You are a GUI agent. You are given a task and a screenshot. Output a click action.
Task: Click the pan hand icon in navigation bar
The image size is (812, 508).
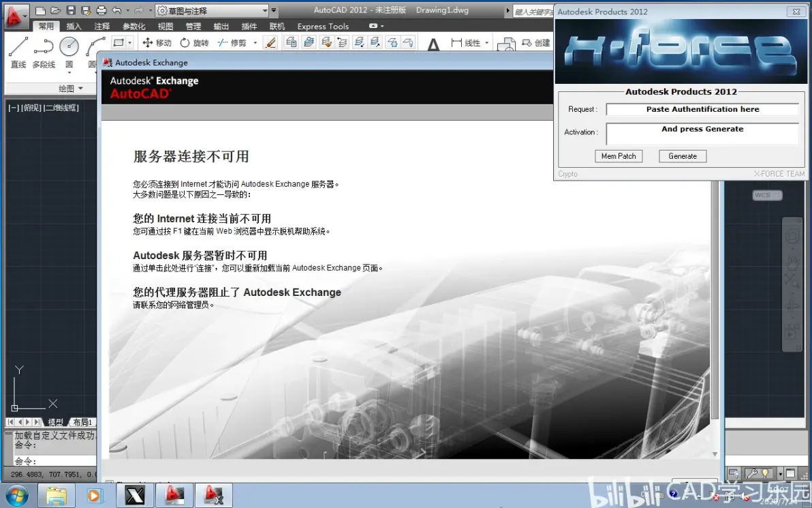[x=792, y=263]
